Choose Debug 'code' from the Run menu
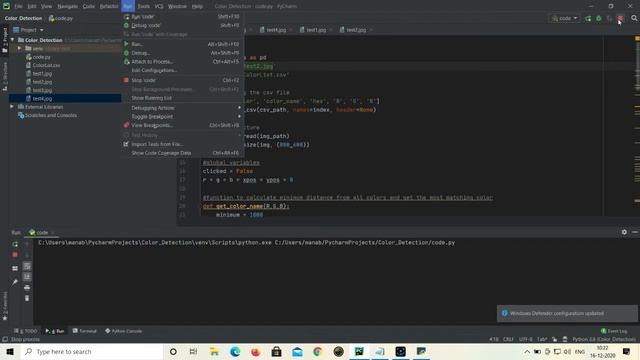 point(182,25)
